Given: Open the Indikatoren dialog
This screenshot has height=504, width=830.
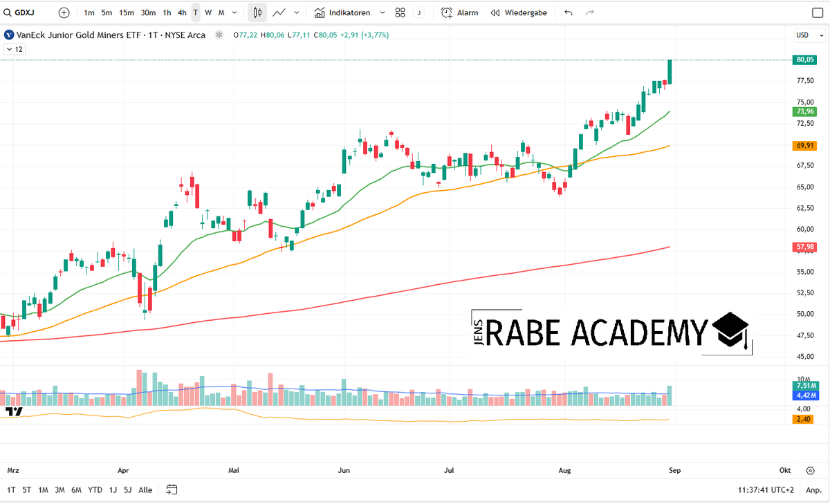Looking at the screenshot, I should [x=342, y=12].
